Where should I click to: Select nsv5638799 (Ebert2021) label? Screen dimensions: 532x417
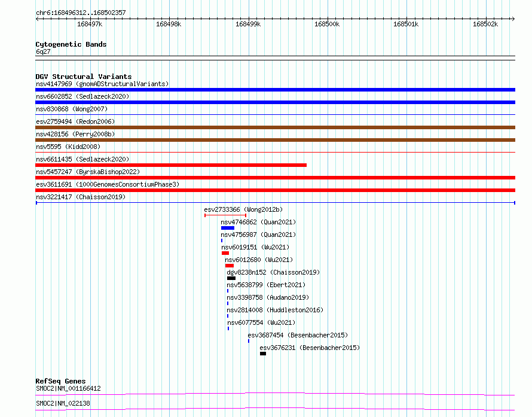[x=266, y=285]
